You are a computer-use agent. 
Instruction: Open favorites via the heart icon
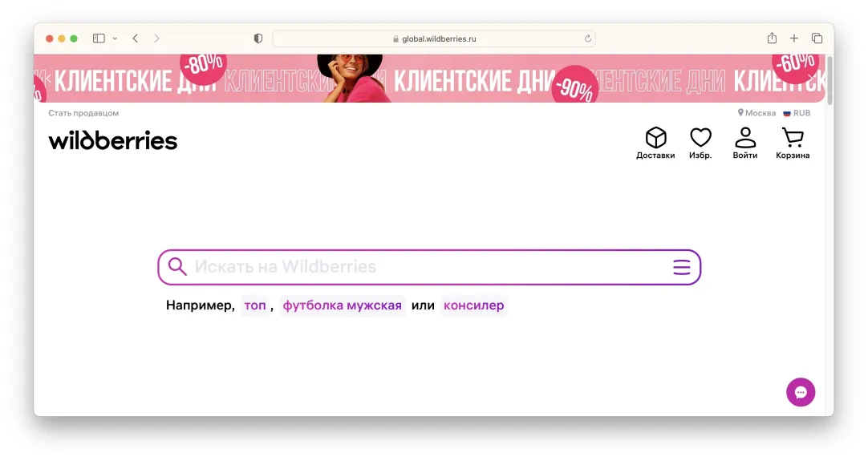pyautogui.click(x=700, y=139)
